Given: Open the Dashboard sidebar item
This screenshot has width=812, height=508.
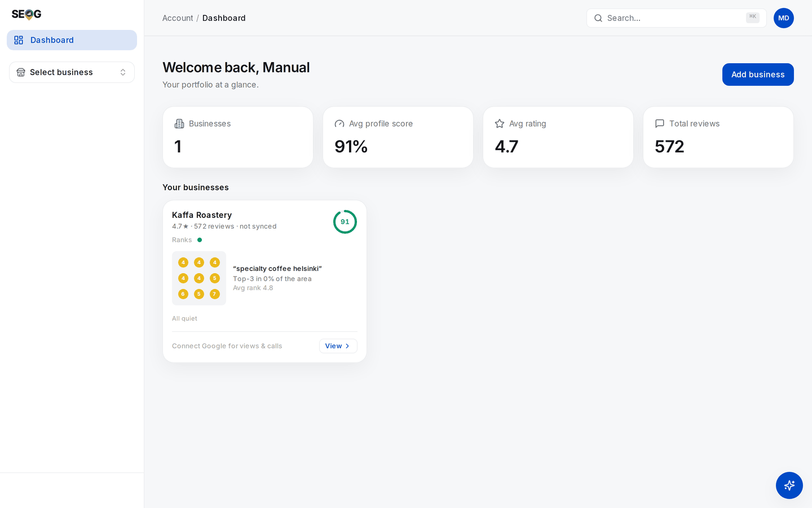Looking at the screenshot, I should (x=72, y=40).
